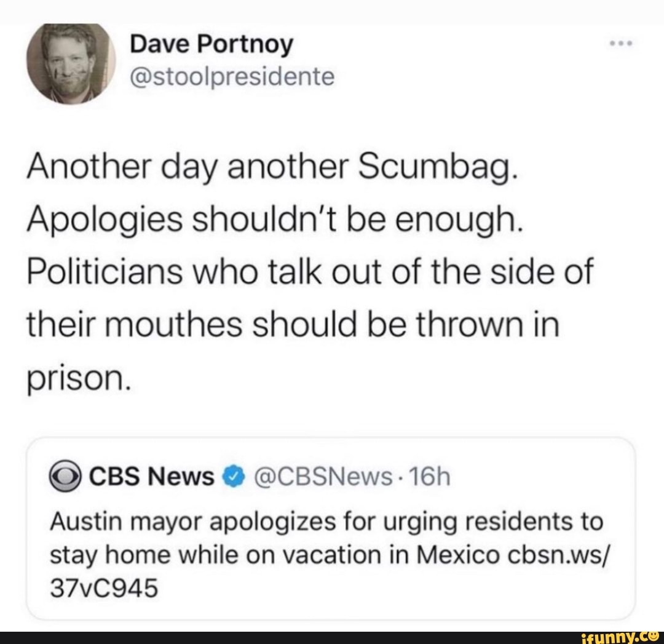This screenshot has height=644, width=664.
Task: Open the three-dot more options menu
Action: [x=621, y=43]
